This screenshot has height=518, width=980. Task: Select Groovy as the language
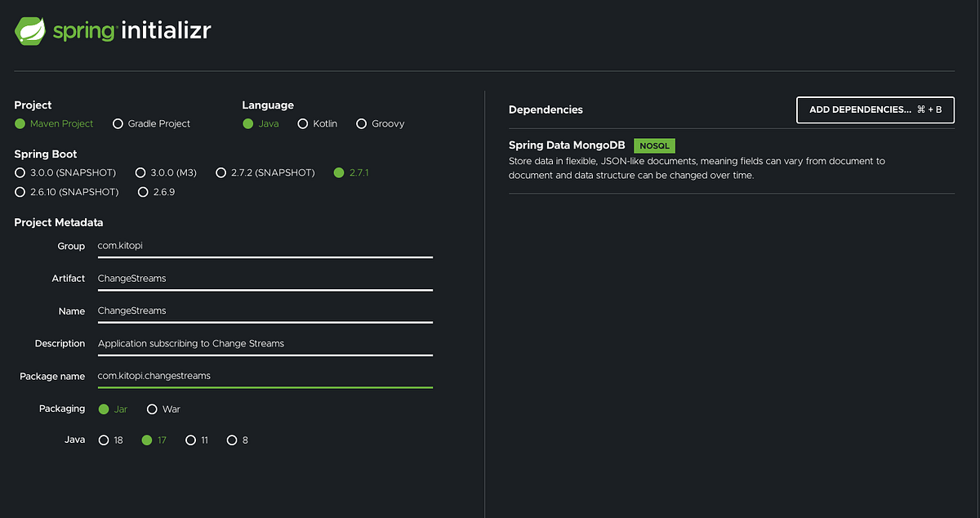363,124
